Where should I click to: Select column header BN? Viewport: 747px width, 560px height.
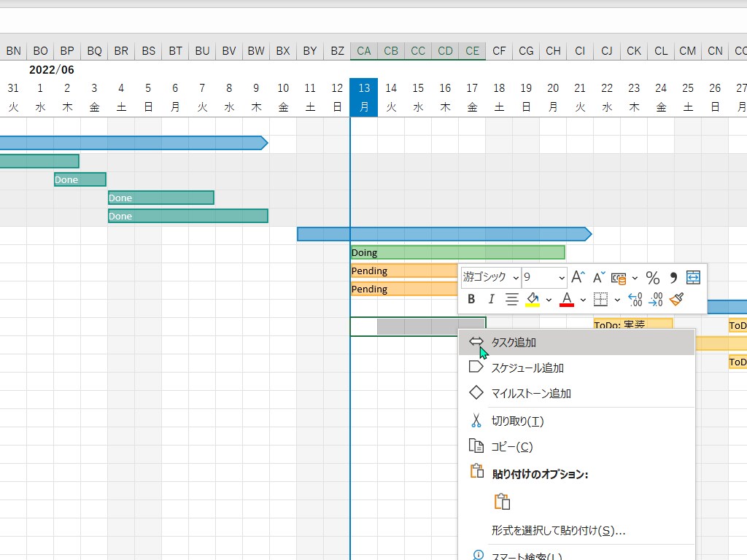point(13,51)
